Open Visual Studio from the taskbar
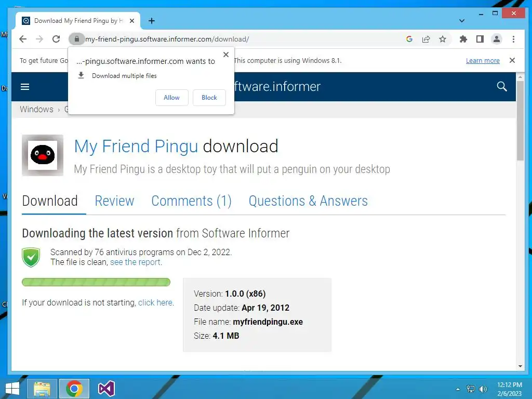This screenshot has height=399, width=532. coord(106,389)
